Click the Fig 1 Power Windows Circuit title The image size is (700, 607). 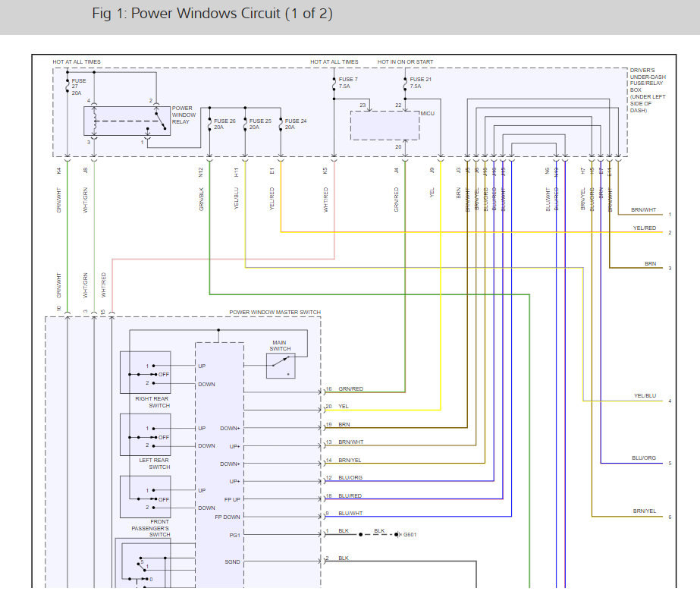(212, 14)
